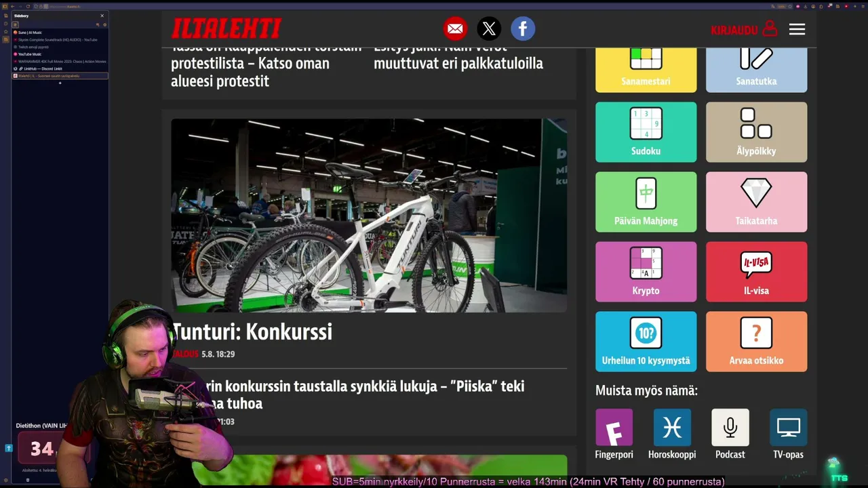Screen dimensions: 868x488
Task: Select the Iltalehti tab in Sidebery
Action: [x=60, y=76]
